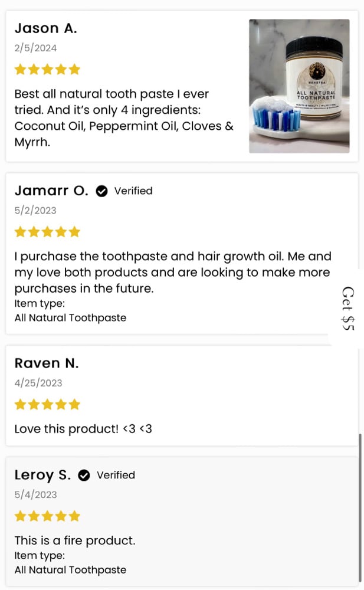
Task: Click Jamarr O.'s five-star rating
Action: [47, 232]
